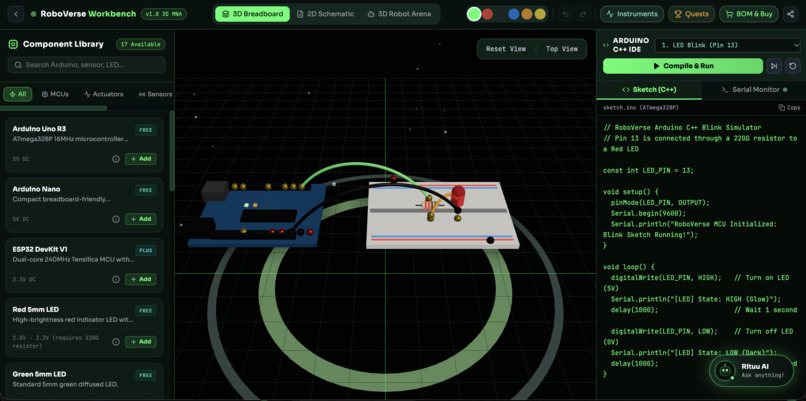The image size is (806, 401).
Task: Open info icon on Red 5mm LED card
Action: [116, 341]
